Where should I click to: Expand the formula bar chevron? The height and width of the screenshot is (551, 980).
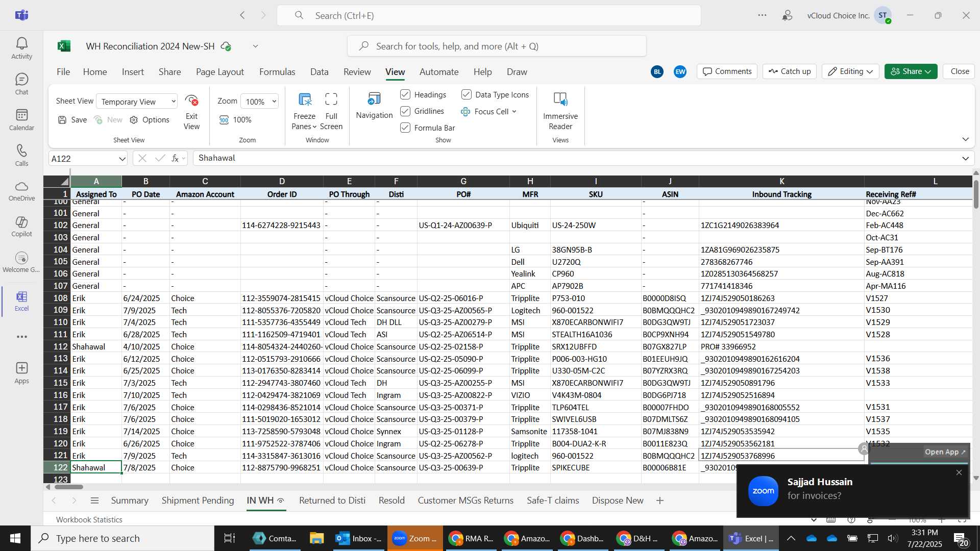[x=965, y=159]
